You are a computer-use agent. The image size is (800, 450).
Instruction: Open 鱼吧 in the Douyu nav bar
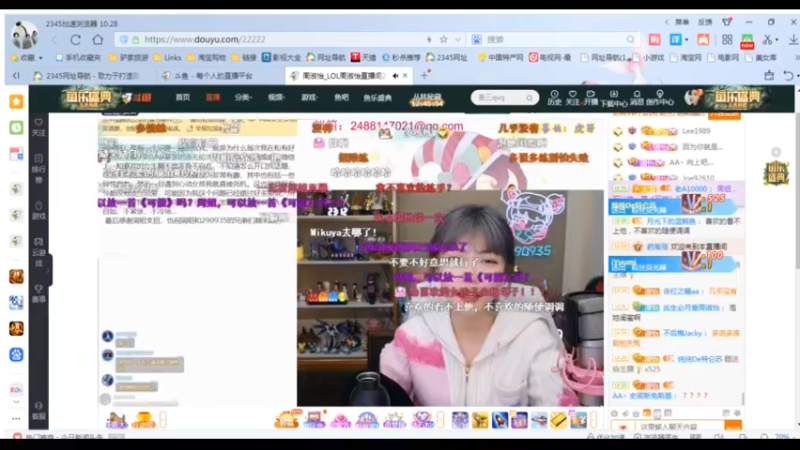pos(341,97)
